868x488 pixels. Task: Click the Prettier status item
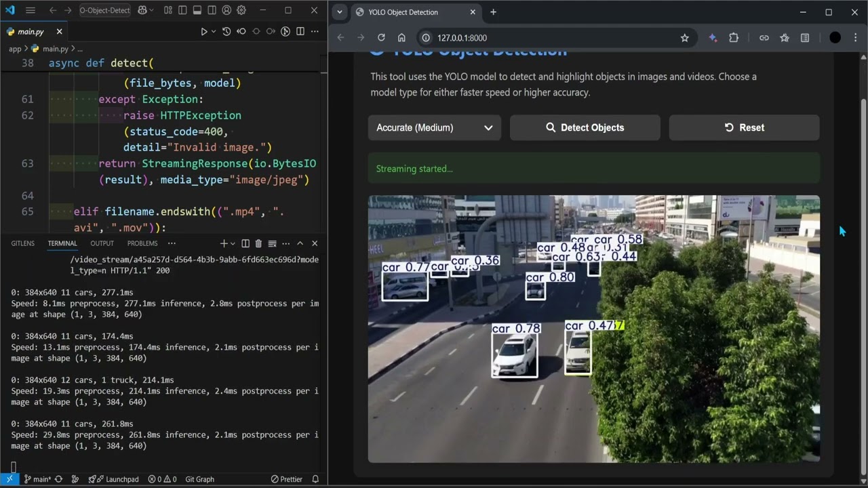click(287, 479)
